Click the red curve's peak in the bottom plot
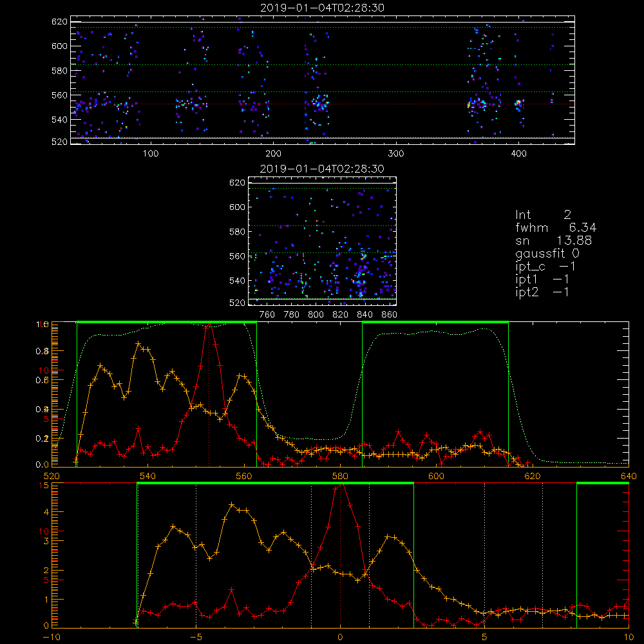This screenshot has width=644, height=644. [341, 485]
